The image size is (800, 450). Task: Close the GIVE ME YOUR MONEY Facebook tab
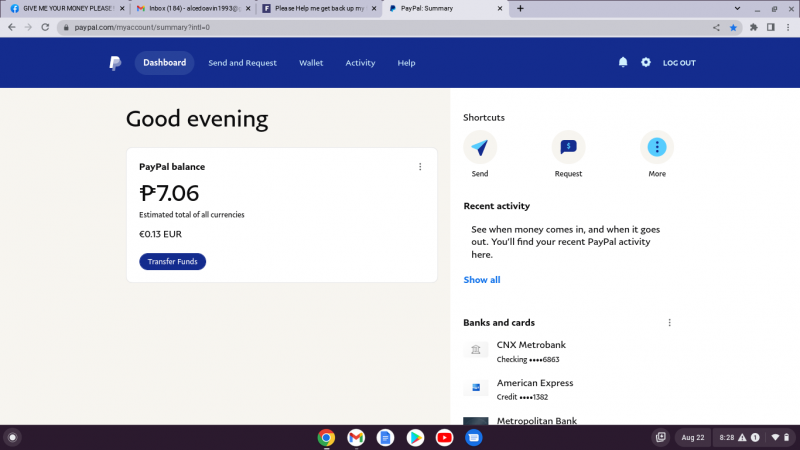click(122, 9)
